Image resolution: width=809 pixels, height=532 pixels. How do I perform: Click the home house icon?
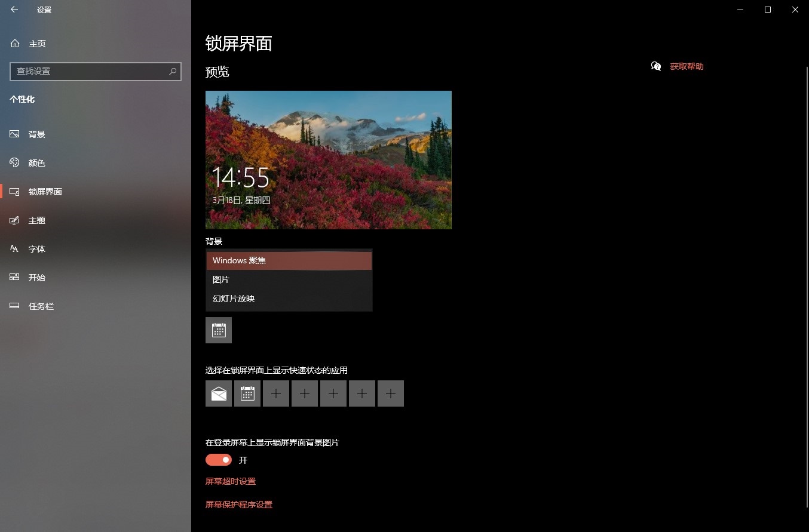(x=14, y=44)
